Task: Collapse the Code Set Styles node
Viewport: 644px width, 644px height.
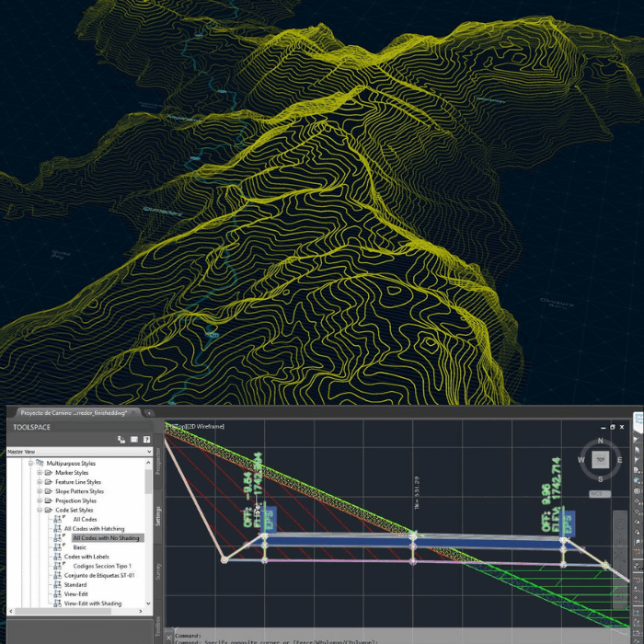Action: [40, 510]
